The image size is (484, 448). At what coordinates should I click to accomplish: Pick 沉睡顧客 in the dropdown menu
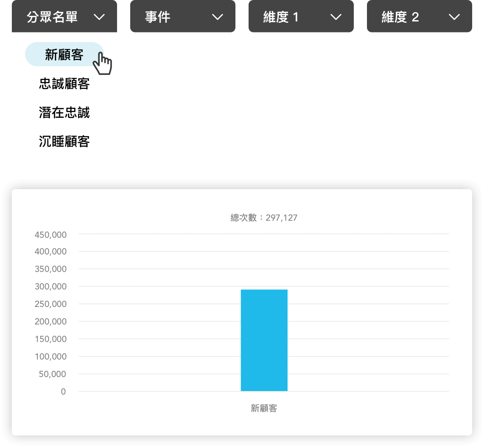coord(64,141)
